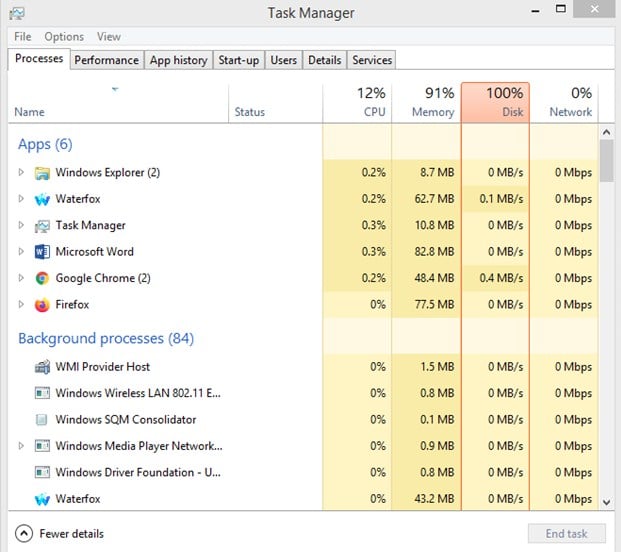The width and height of the screenshot is (621, 552).
Task: Switch to the Users tab
Action: click(x=284, y=60)
